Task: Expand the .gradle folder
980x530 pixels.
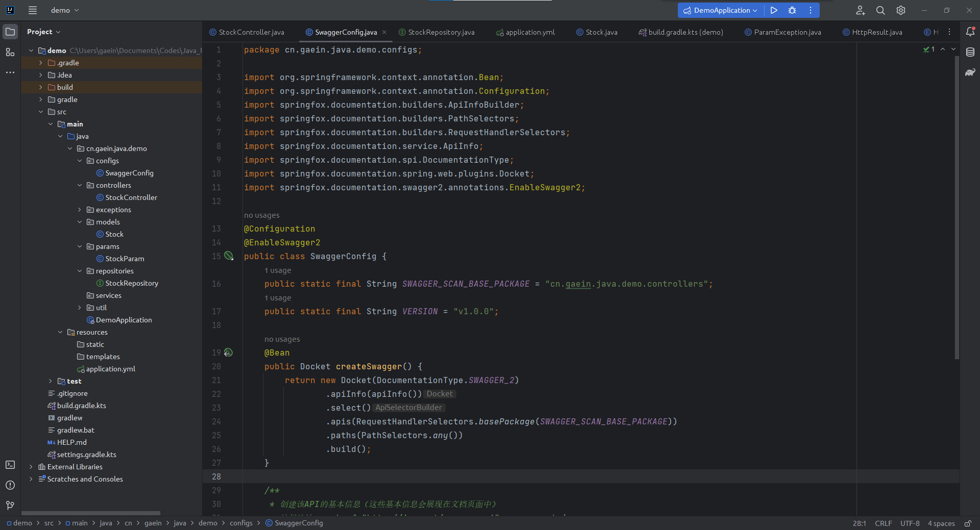Action: click(x=41, y=63)
